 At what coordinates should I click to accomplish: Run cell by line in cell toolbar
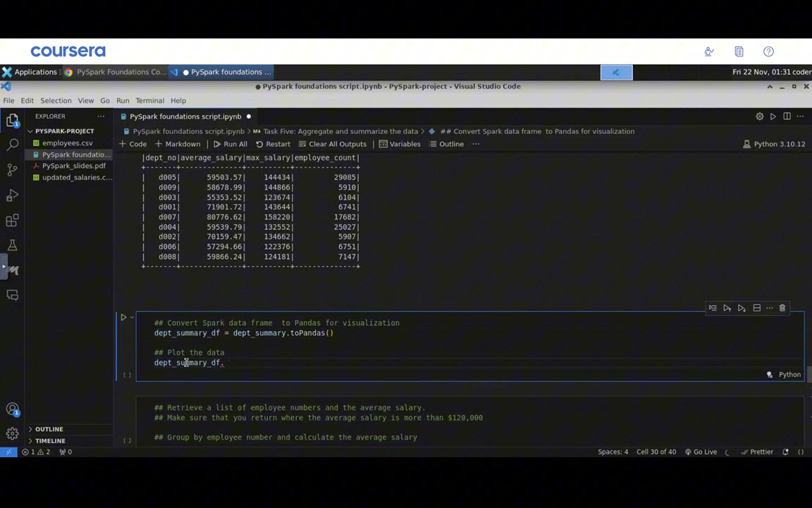(x=713, y=308)
